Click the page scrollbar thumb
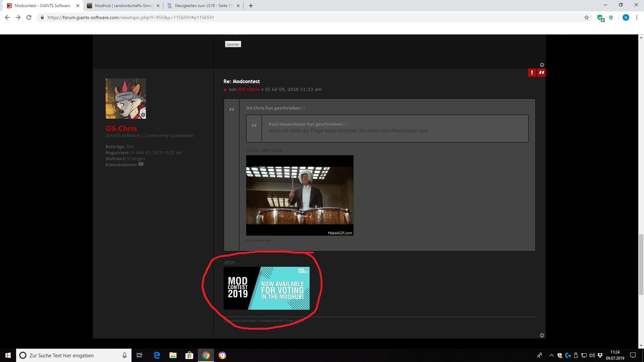 click(641, 265)
